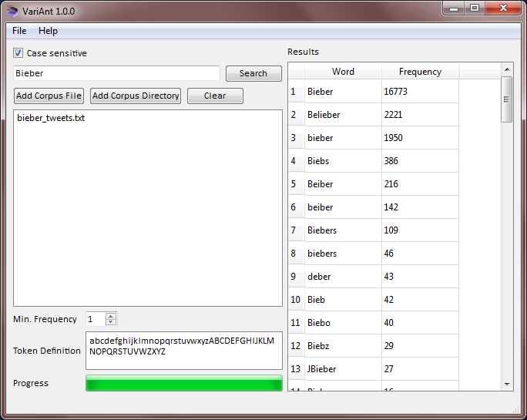
Task: Clear the corpus list with Clear button
Action: (215, 96)
